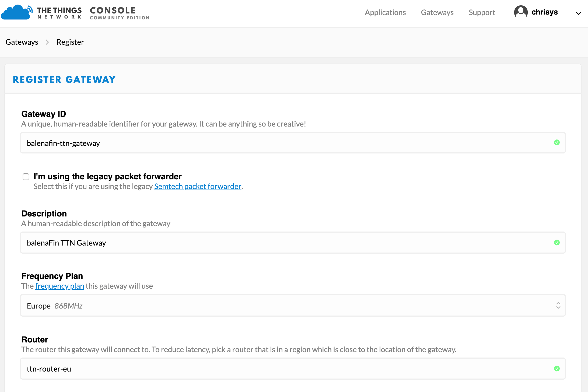Click green checkmark in Router field
Image resolution: width=588 pixels, height=392 pixels.
557,369
